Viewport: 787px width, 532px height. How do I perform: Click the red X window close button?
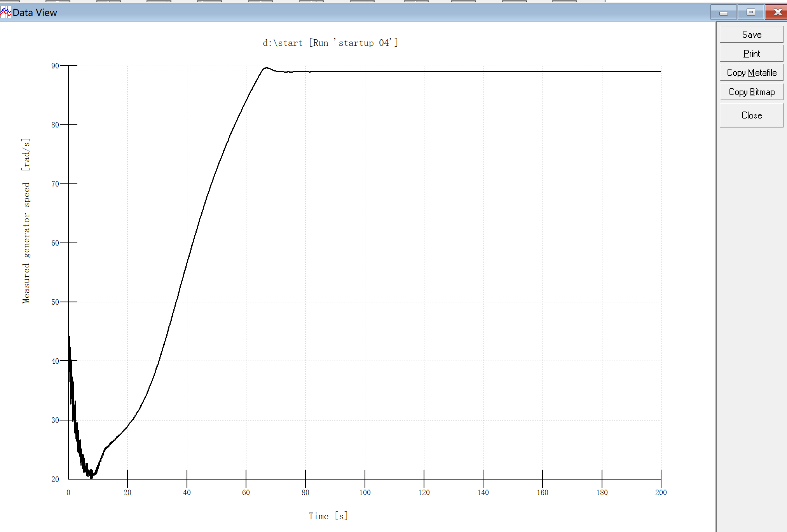[x=777, y=12]
